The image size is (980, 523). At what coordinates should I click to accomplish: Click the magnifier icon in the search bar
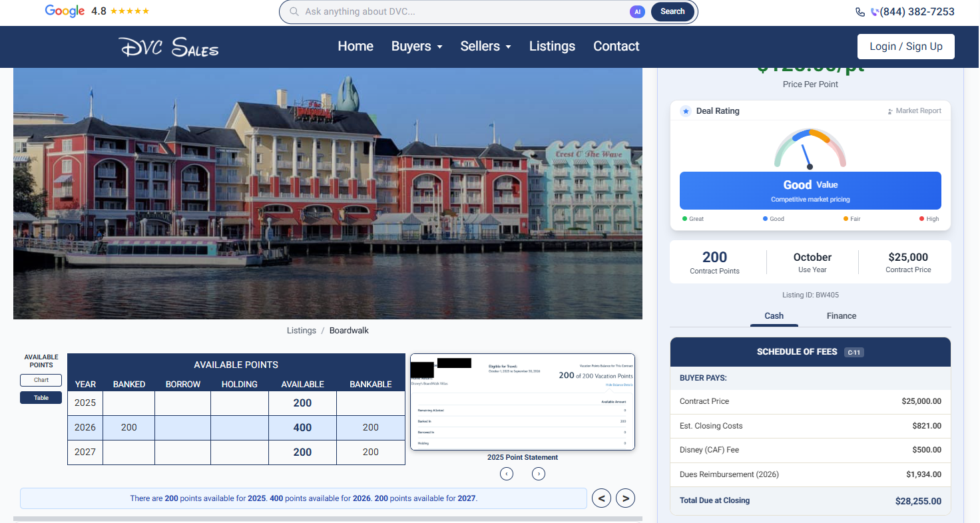point(294,11)
